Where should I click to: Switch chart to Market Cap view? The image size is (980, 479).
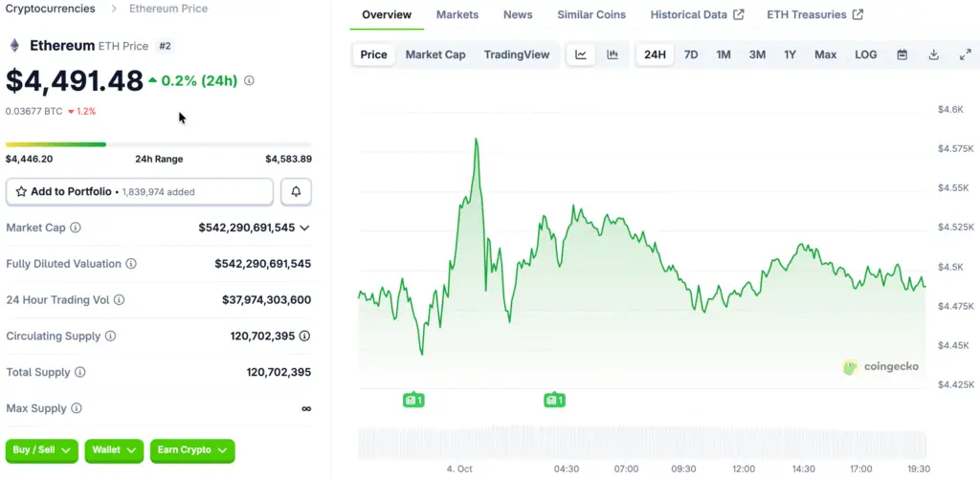435,54
